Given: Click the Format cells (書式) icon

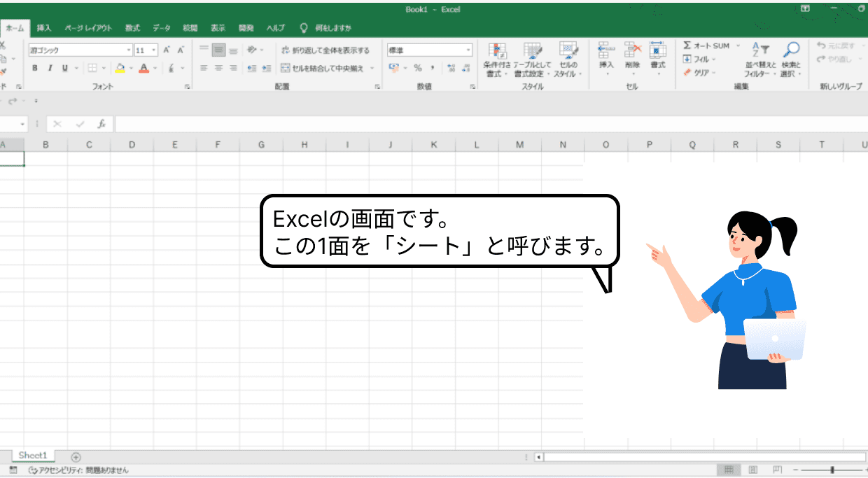Looking at the screenshot, I should tap(658, 50).
